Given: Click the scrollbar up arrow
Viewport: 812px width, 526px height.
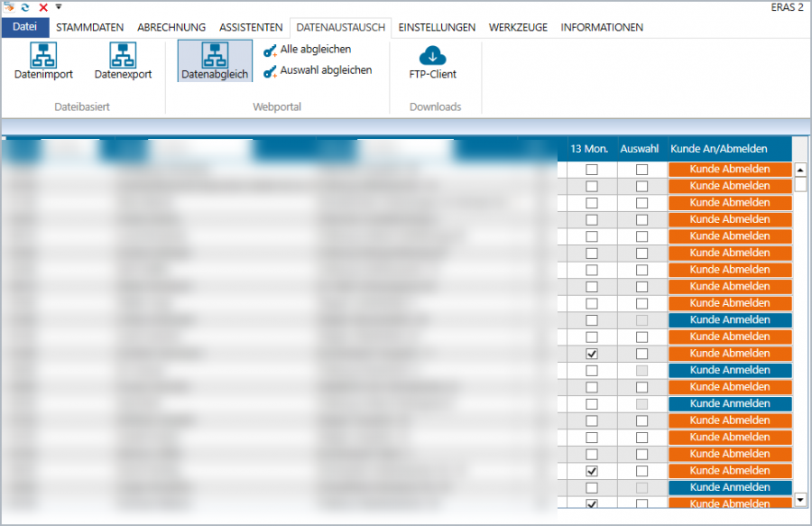Looking at the screenshot, I should click(800, 170).
